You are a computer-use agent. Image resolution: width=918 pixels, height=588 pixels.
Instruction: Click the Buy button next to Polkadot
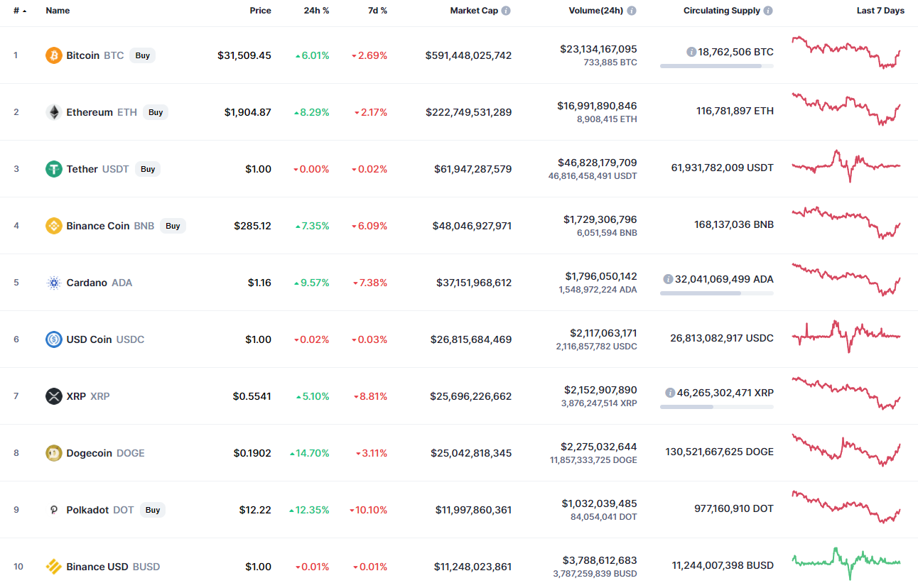152,510
